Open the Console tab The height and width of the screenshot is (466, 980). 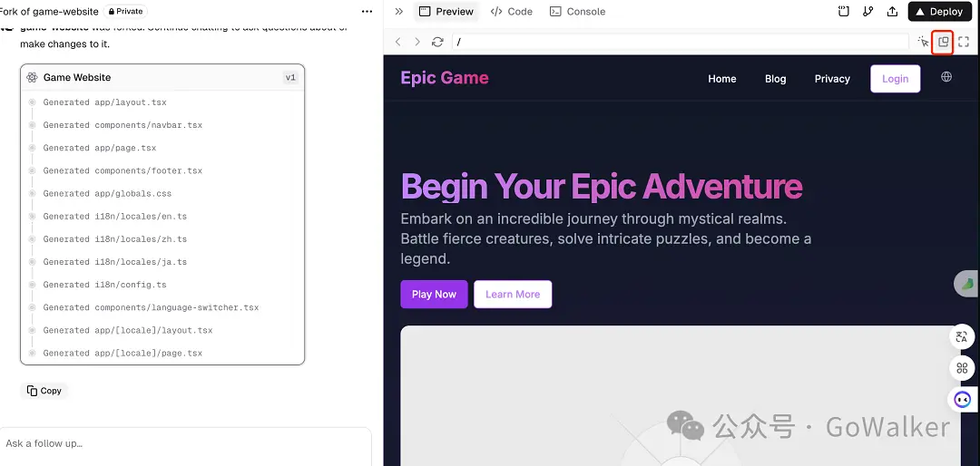click(x=577, y=12)
